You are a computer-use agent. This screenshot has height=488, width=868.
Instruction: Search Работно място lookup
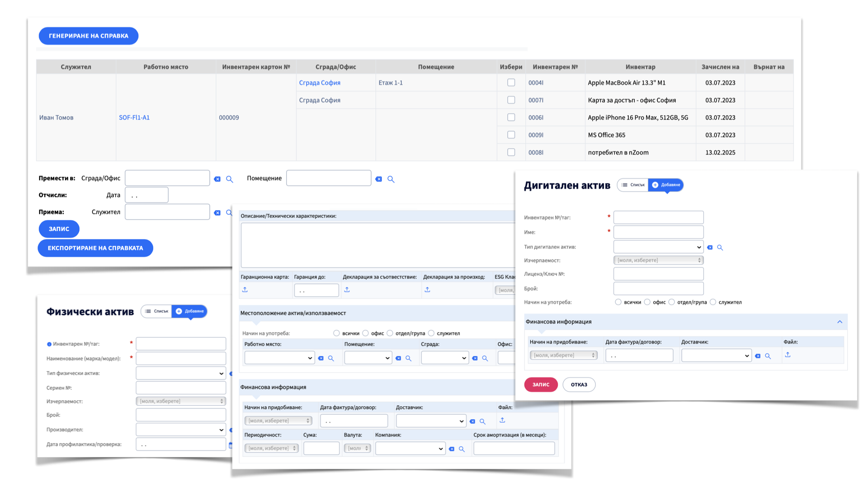(331, 358)
